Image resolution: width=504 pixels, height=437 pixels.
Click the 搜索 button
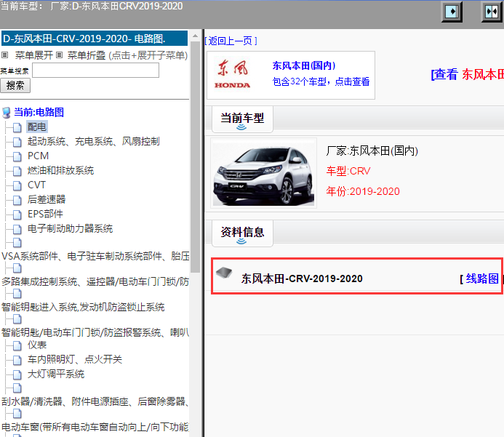coord(15,86)
